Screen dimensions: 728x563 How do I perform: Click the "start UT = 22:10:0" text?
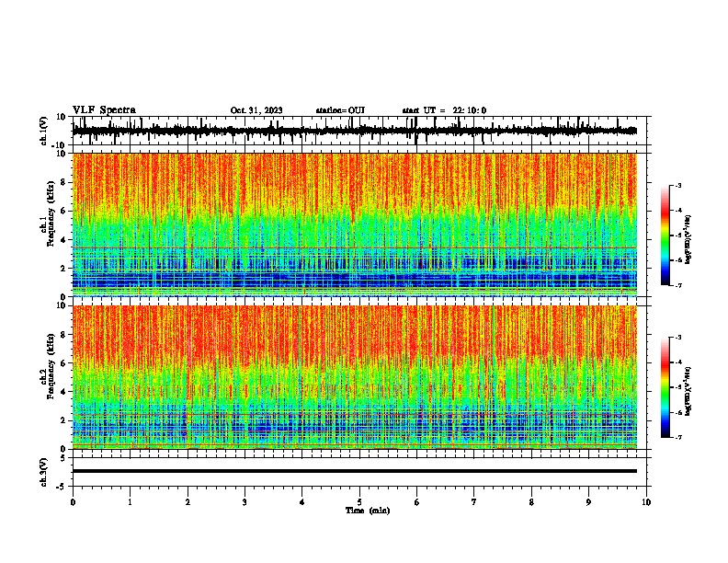pos(444,110)
